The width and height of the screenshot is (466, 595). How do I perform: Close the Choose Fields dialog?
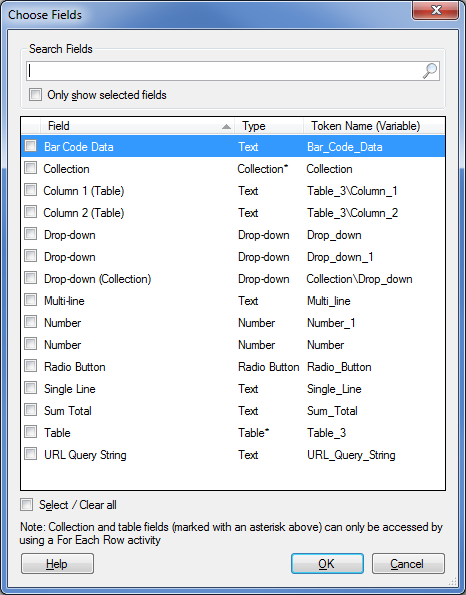tap(436, 10)
